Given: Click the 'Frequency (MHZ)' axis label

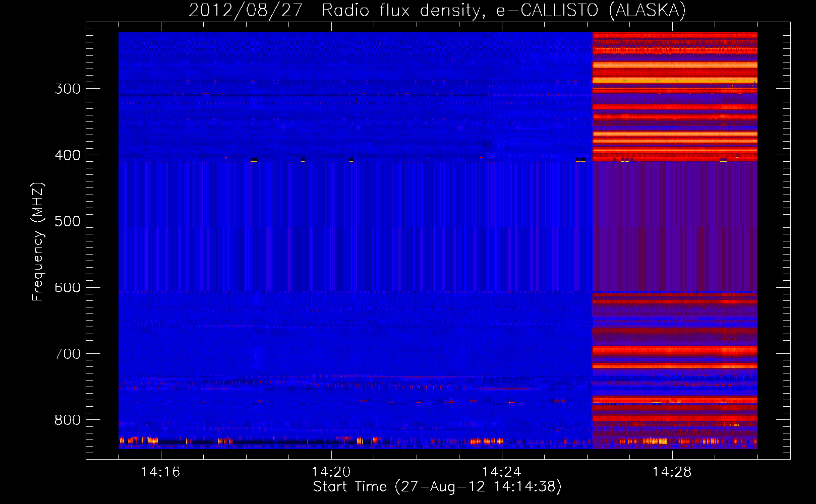Looking at the screenshot, I should [38, 241].
